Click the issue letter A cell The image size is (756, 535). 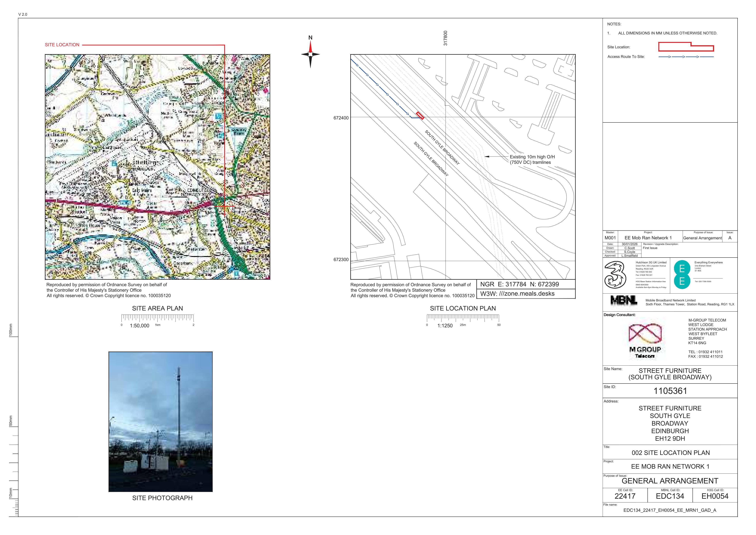point(730,238)
